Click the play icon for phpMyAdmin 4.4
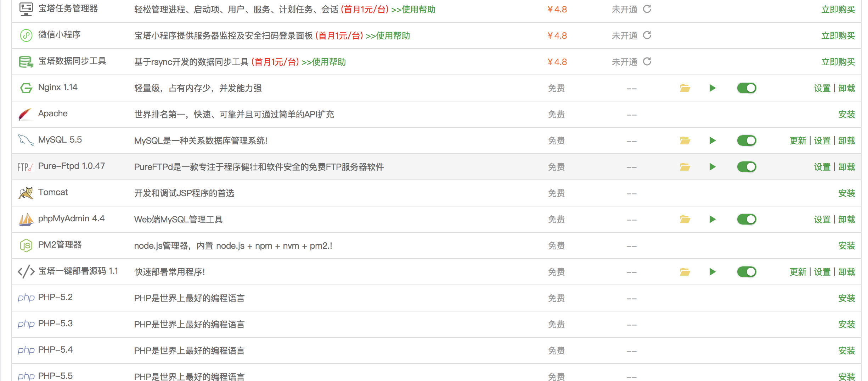 tap(712, 219)
